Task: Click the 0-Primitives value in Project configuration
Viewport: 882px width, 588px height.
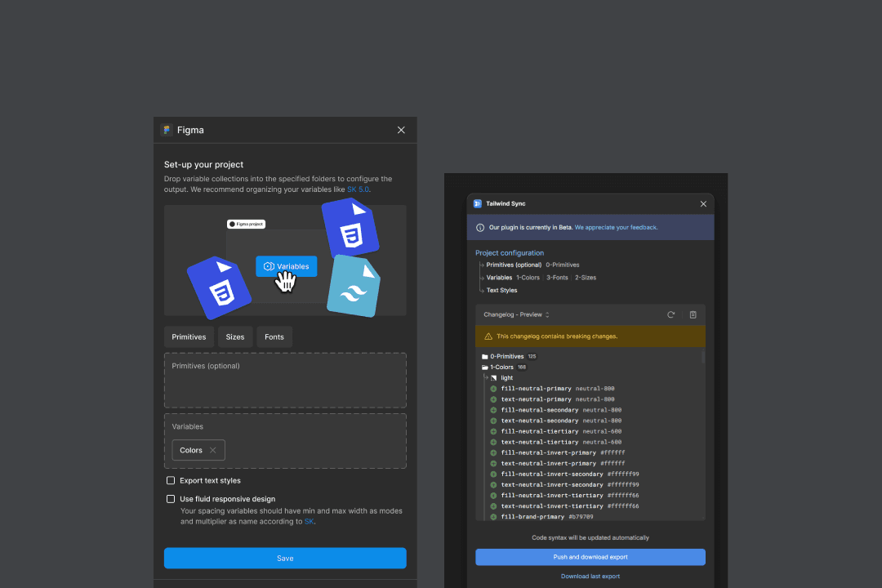Action: [563, 265]
